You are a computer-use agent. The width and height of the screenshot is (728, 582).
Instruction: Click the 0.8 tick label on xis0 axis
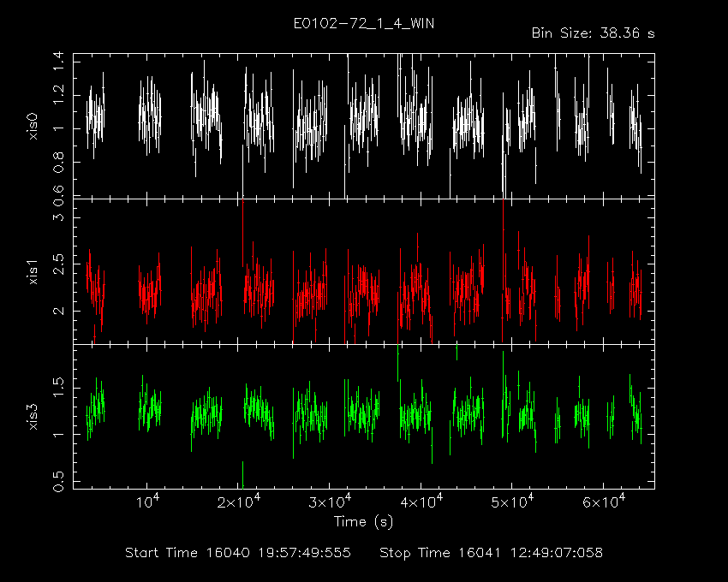58,163
